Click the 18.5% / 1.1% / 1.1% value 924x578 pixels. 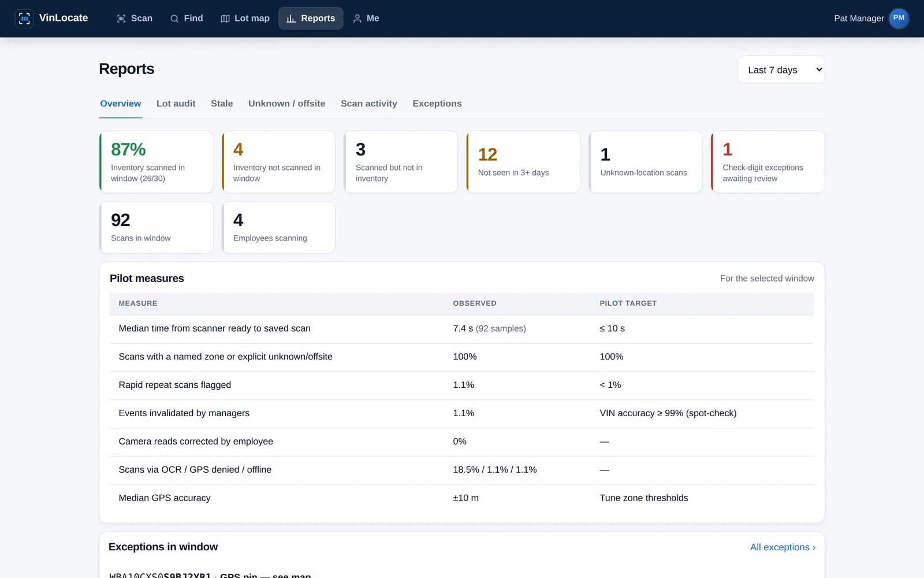tap(495, 470)
